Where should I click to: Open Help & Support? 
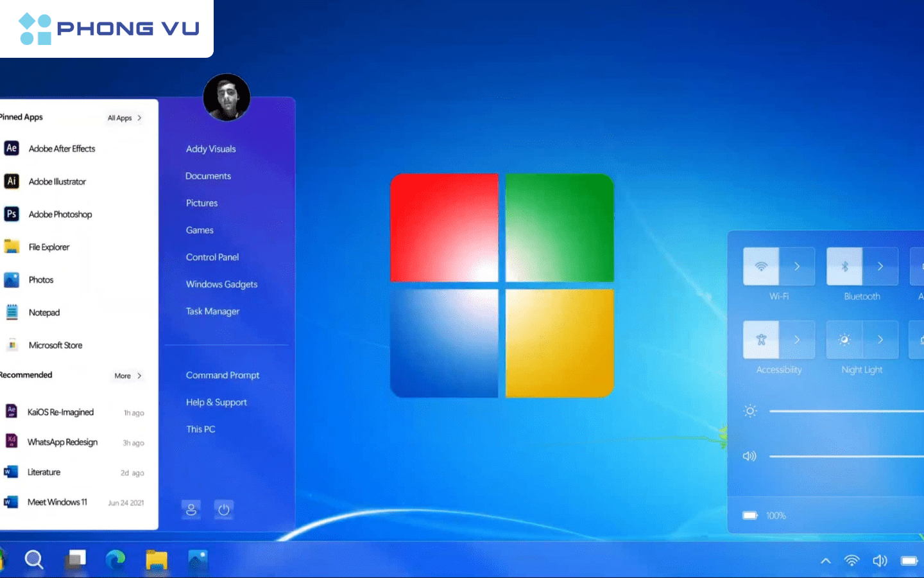point(216,402)
